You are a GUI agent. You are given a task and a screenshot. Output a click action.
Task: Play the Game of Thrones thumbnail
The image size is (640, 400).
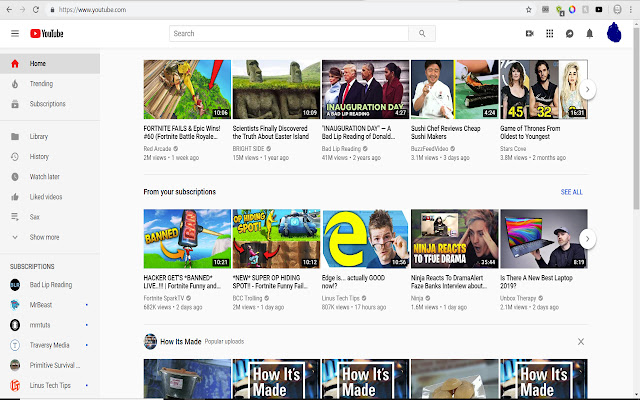point(544,89)
